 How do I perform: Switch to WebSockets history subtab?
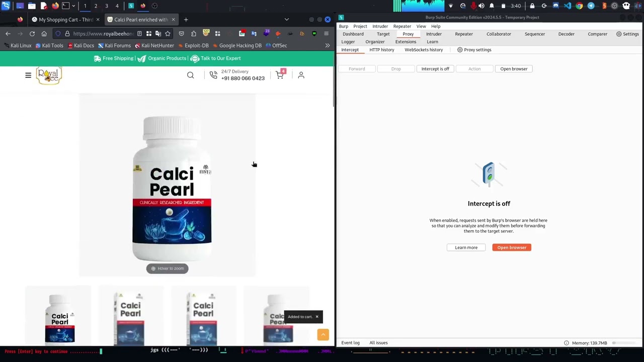tap(424, 50)
